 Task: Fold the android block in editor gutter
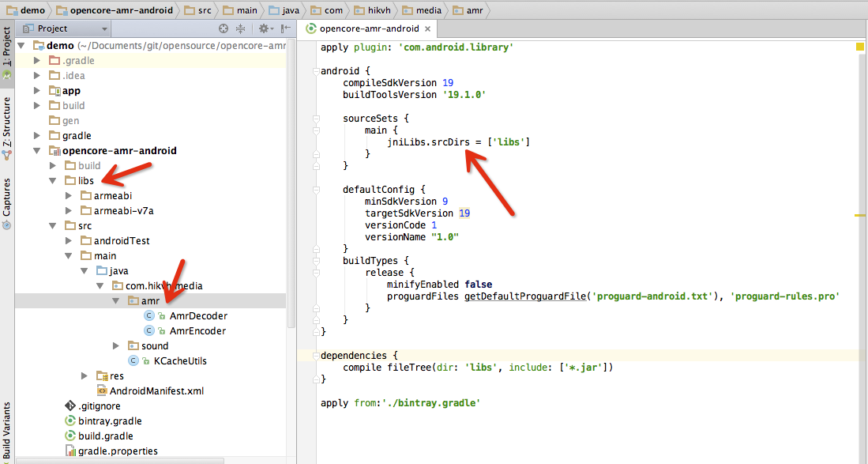[x=316, y=71]
